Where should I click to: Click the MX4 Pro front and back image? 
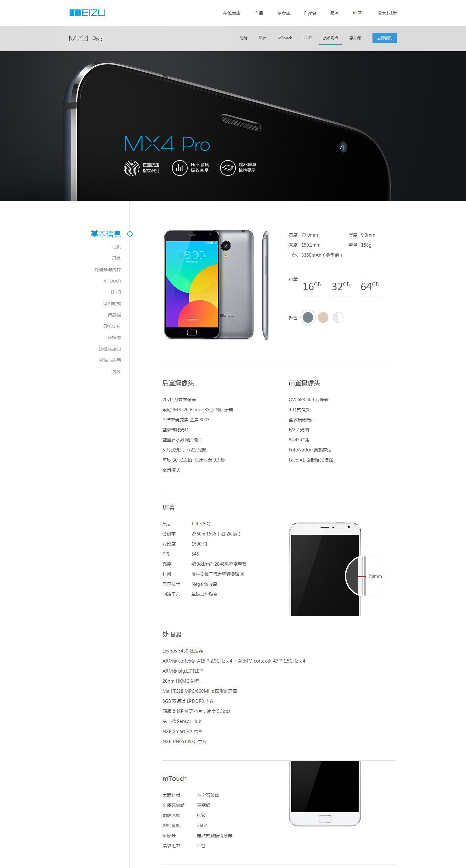pyautogui.click(x=209, y=284)
